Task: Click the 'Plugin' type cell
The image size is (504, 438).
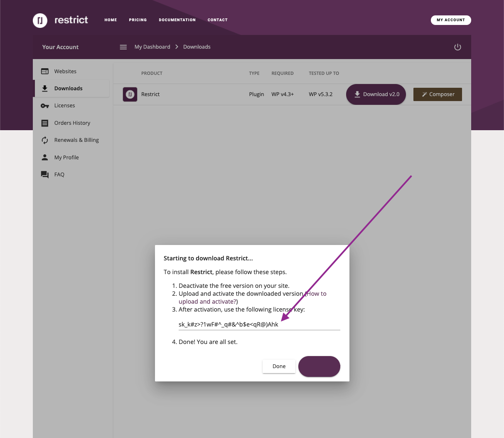Action: 256,94
